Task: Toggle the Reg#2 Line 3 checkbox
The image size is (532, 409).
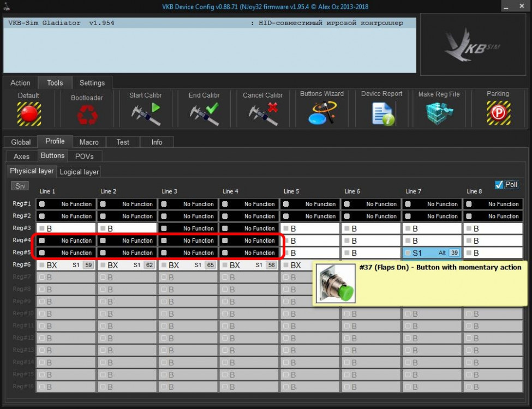Action: pyautogui.click(x=164, y=216)
